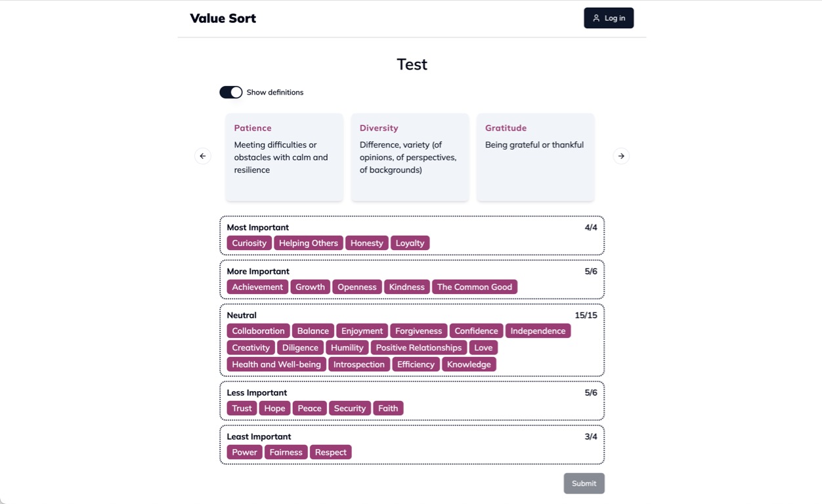
Task: Click the Loyalty chip
Action: pyautogui.click(x=410, y=243)
